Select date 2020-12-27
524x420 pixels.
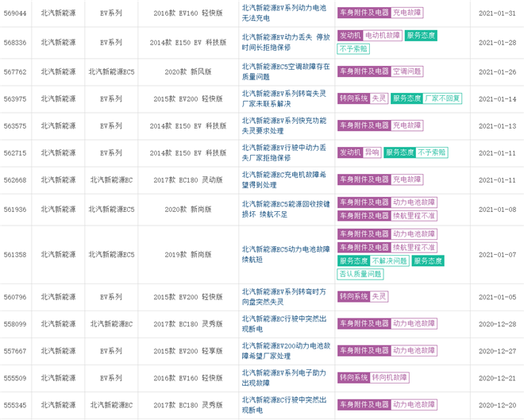(497, 351)
